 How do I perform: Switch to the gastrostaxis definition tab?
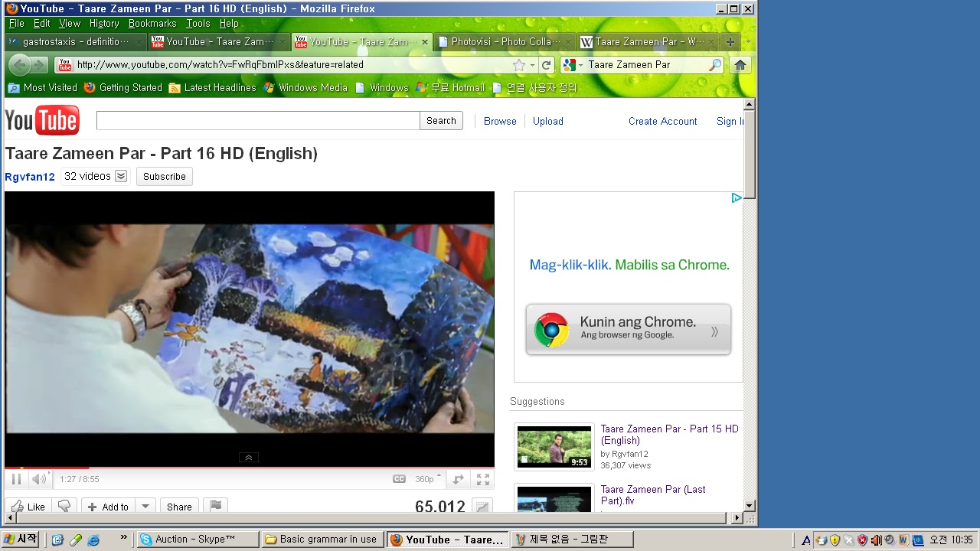[x=75, y=42]
